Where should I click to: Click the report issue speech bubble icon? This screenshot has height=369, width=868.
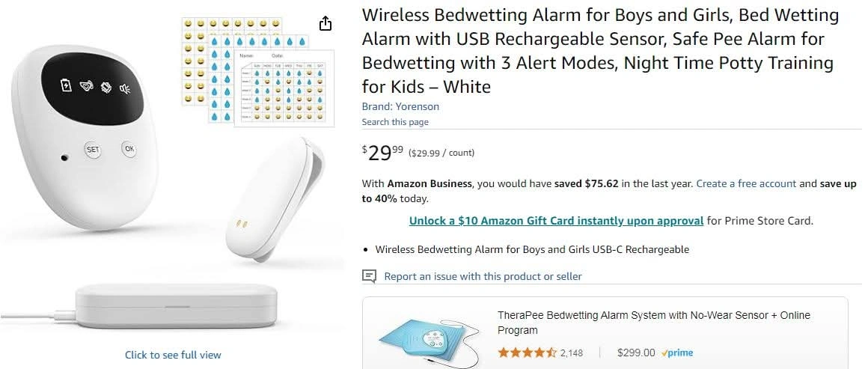tap(369, 276)
